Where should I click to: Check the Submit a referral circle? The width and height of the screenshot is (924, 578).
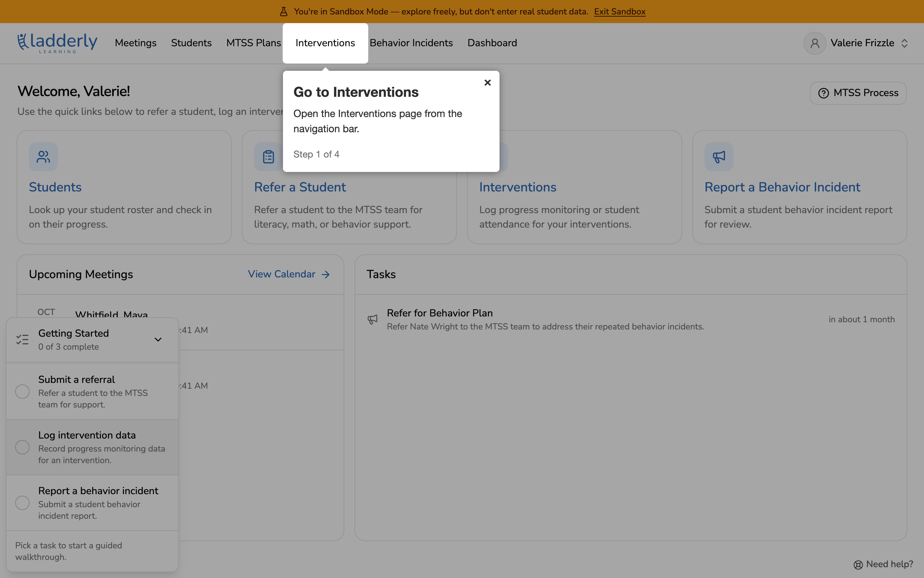[x=23, y=391]
